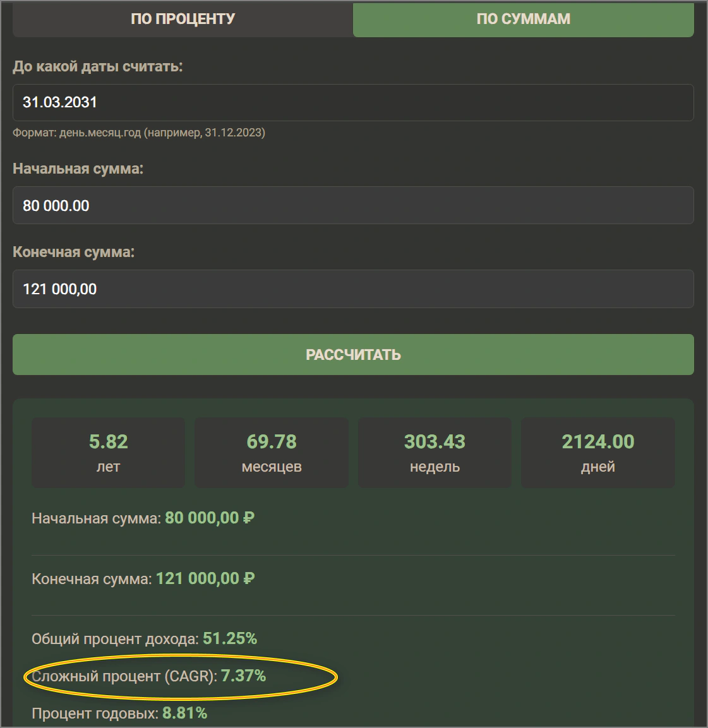
Task: Click the Начальная сумма 80 000,00 ₽ result
Action: pos(143,518)
